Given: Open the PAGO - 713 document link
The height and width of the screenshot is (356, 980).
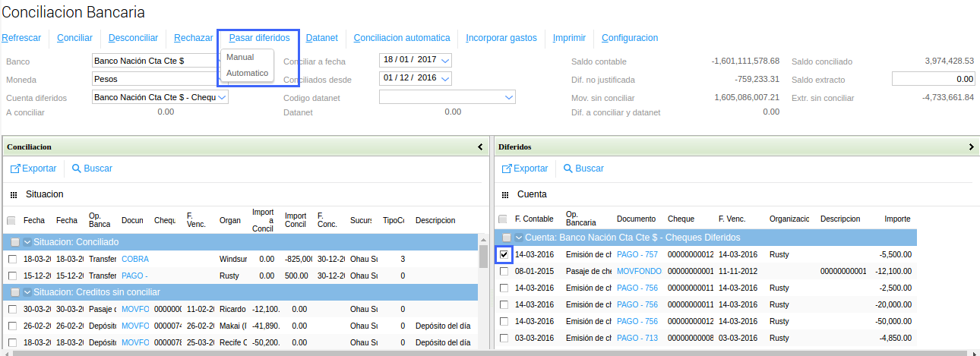Looking at the screenshot, I should 637,338.
